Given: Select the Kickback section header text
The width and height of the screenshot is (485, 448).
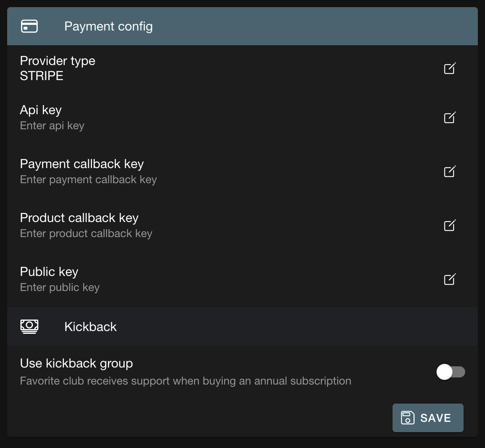Looking at the screenshot, I should [90, 327].
